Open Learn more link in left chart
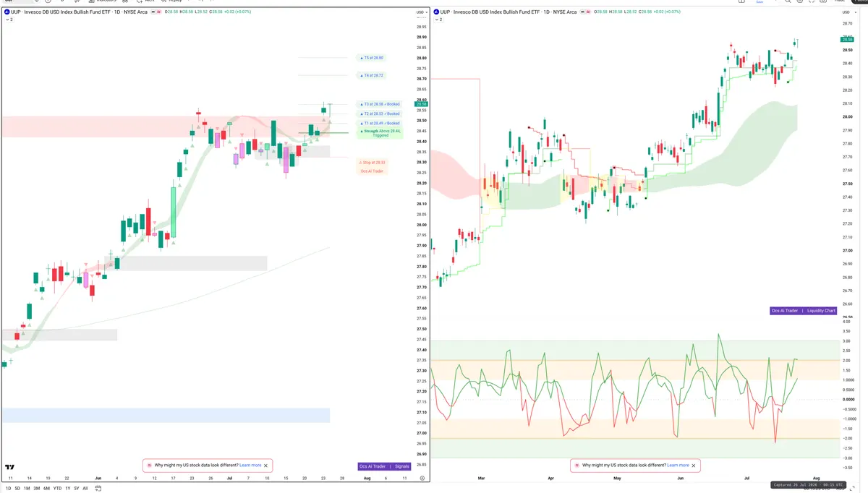868x493 pixels. 250,466
